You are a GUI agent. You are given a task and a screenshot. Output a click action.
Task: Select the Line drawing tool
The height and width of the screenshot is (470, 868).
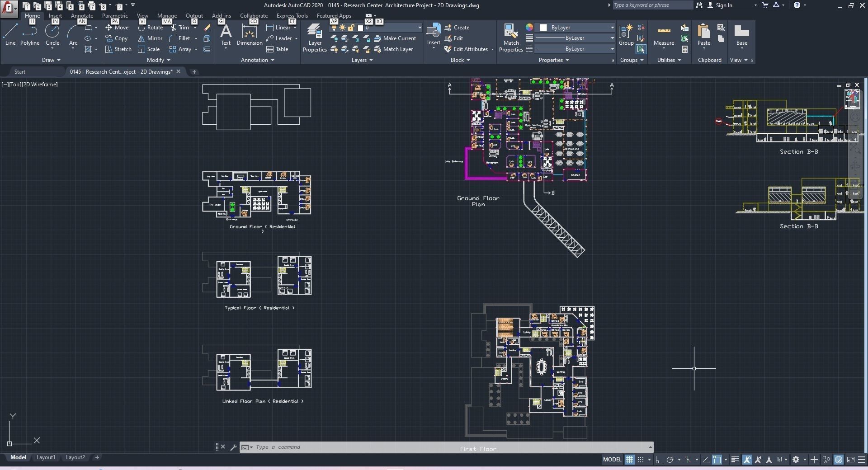[10, 35]
